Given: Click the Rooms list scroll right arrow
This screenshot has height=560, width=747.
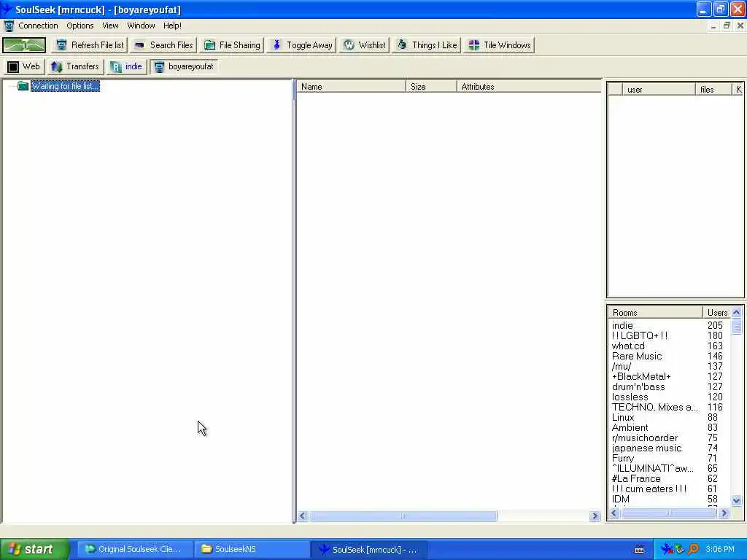Looking at the screenshot, I should [x=724, y=513].
